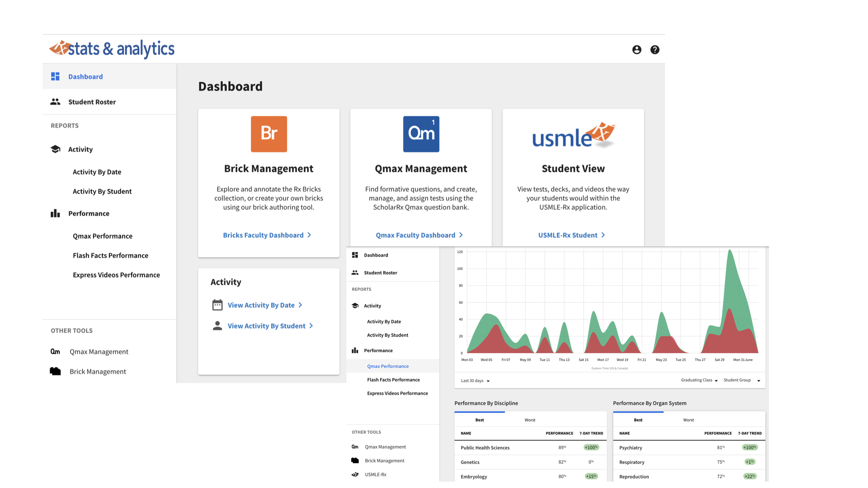
Task: Click the Genetics row name
Action: click(x=470, y=462)
